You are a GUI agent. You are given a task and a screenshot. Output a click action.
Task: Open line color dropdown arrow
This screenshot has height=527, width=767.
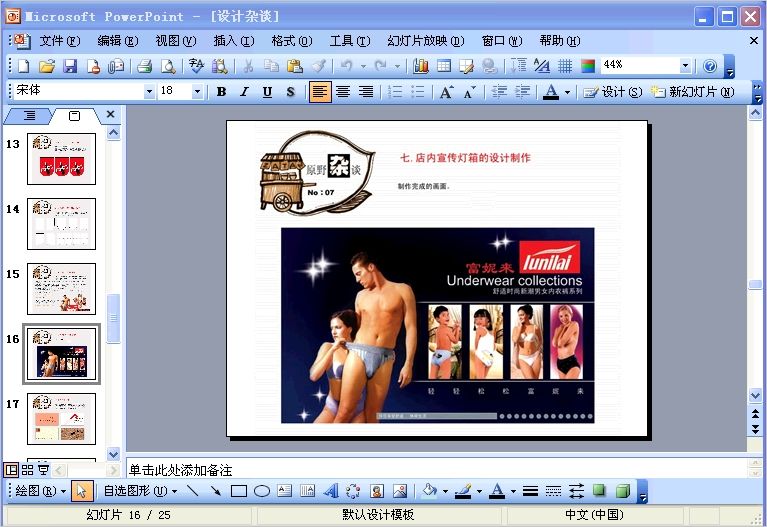479,491
